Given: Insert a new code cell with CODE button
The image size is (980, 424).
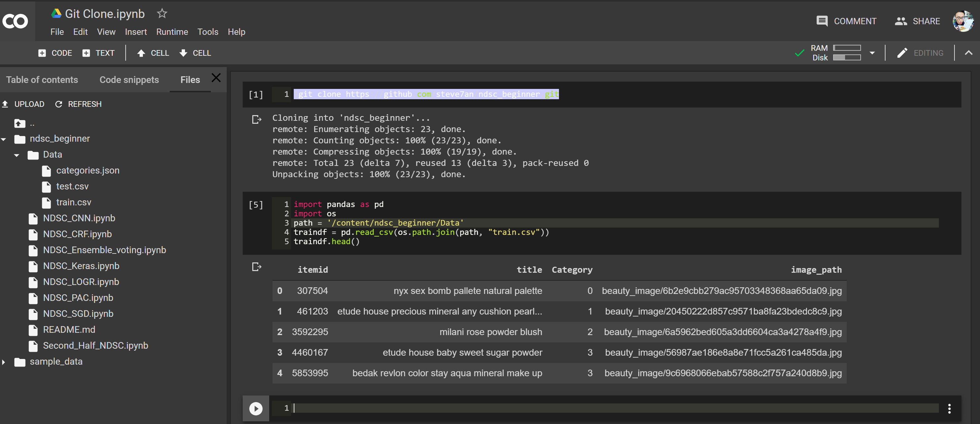Looking at the screenshot, I should [55, 53].
